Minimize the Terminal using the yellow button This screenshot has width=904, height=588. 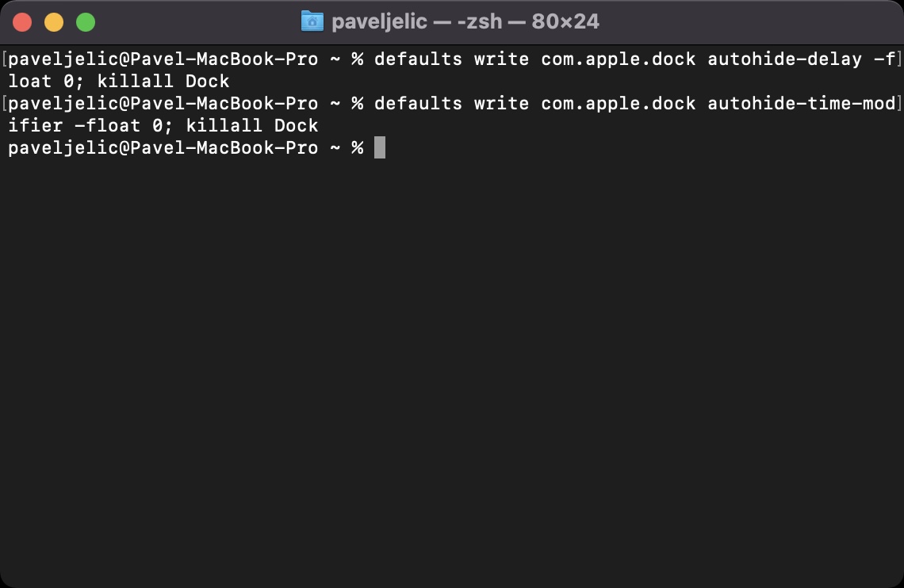[54, 22]
